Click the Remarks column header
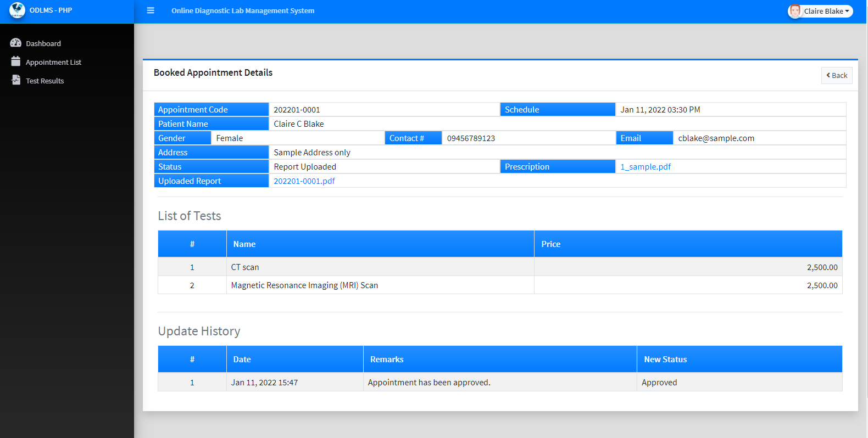This screenshot has height=438, width=868. 387,360
